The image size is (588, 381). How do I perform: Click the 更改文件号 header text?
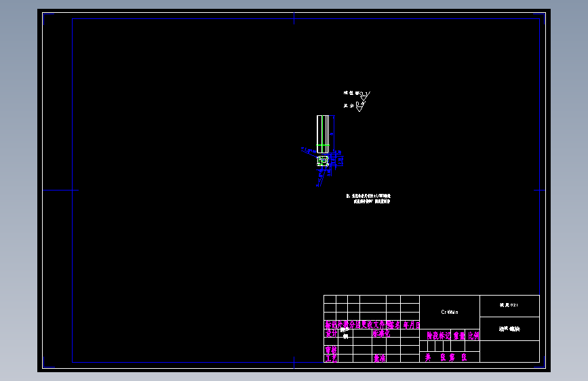pyautogui.click(x=376, y=325)
